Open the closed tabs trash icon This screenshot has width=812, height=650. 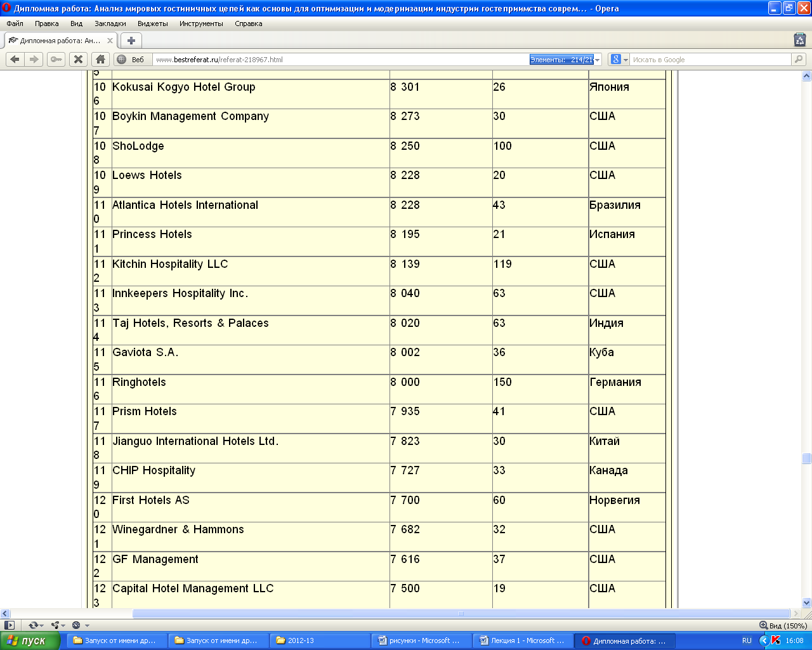[x=800, y=39]
